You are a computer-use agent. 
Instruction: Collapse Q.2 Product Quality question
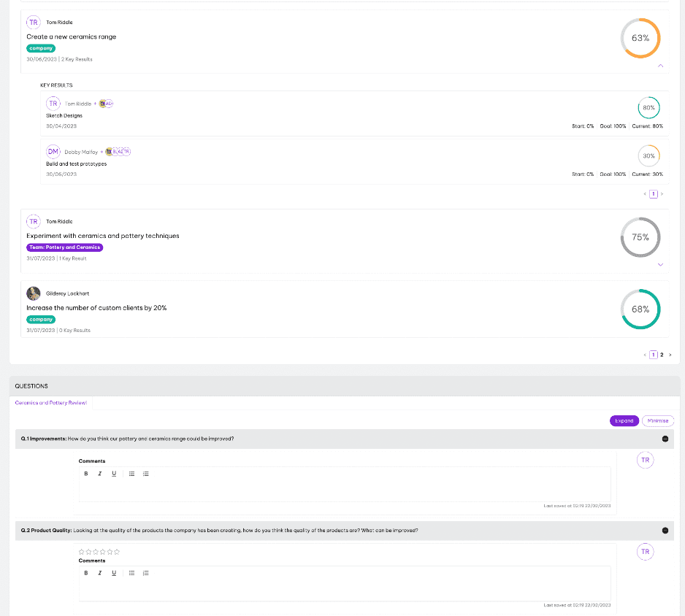[665, 531]
